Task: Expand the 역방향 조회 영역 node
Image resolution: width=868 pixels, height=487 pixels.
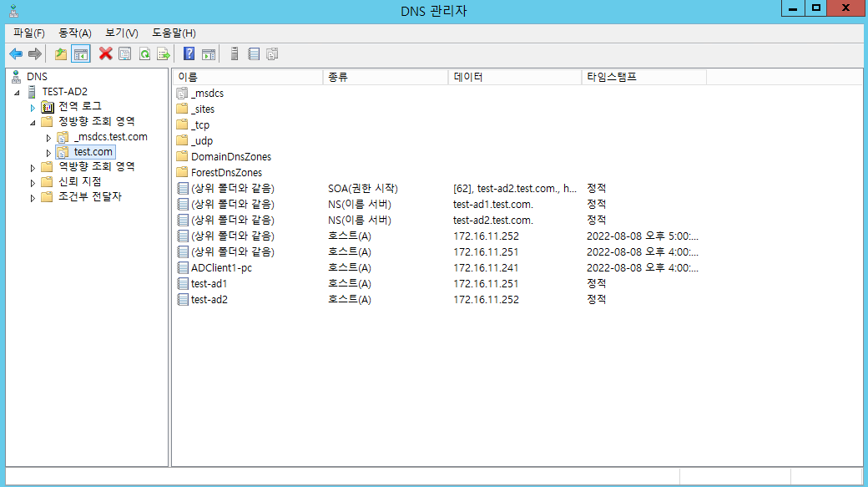Action: coord(33,167)
